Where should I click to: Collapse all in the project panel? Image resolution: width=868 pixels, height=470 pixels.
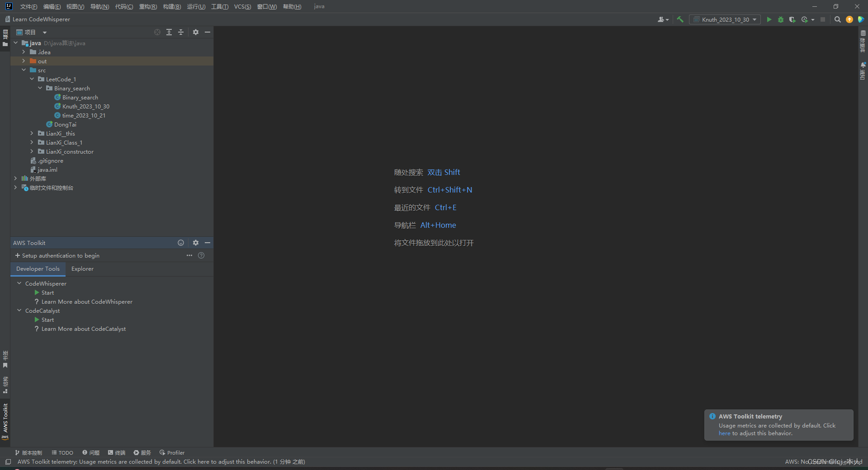pos(181,32)
